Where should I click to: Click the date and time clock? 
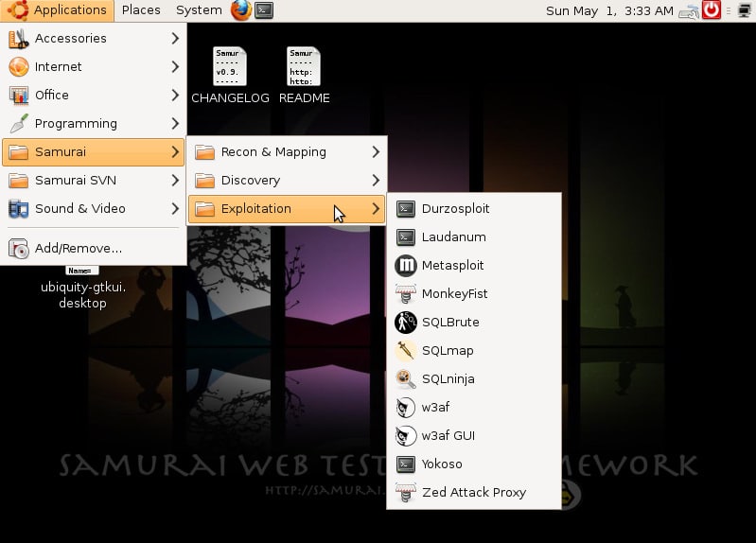point(609,10)
